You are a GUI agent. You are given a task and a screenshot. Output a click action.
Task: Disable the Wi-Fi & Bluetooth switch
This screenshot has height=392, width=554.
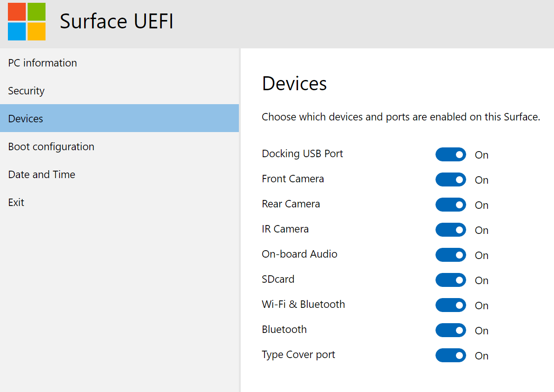click(450, 305)
